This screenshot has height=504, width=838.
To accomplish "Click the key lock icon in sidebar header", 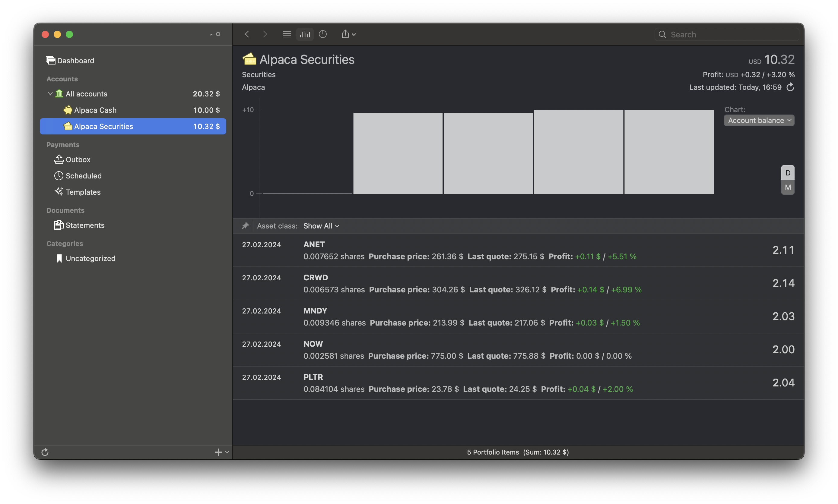I will click(215, 34).
